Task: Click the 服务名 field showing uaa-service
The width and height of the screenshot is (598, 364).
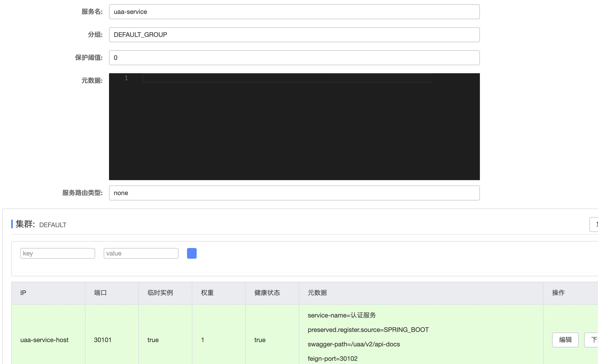Action: (x=294, y=12)
